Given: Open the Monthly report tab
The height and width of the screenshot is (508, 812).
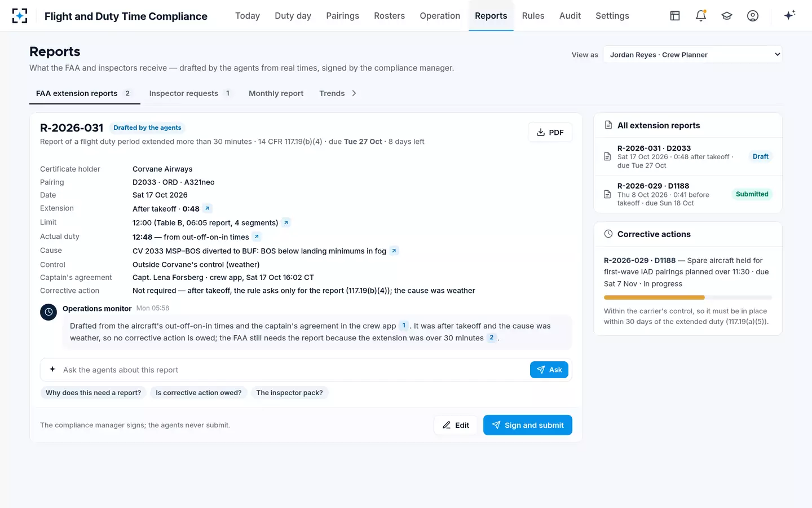Looking at the screenshot, I should click(x=276, y=93).
